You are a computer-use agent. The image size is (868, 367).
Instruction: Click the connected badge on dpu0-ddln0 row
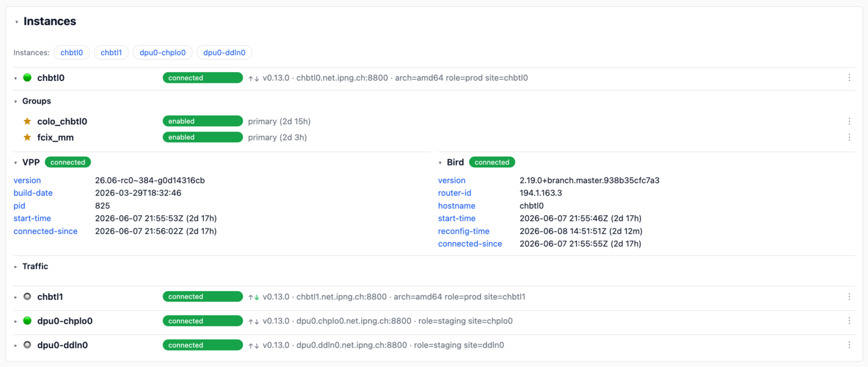tap(203, 345)
